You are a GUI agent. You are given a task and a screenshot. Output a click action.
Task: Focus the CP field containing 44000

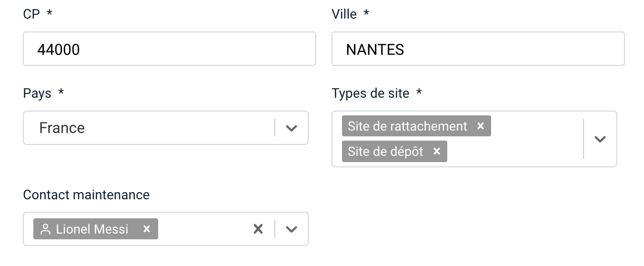click(x=169, y=49)
